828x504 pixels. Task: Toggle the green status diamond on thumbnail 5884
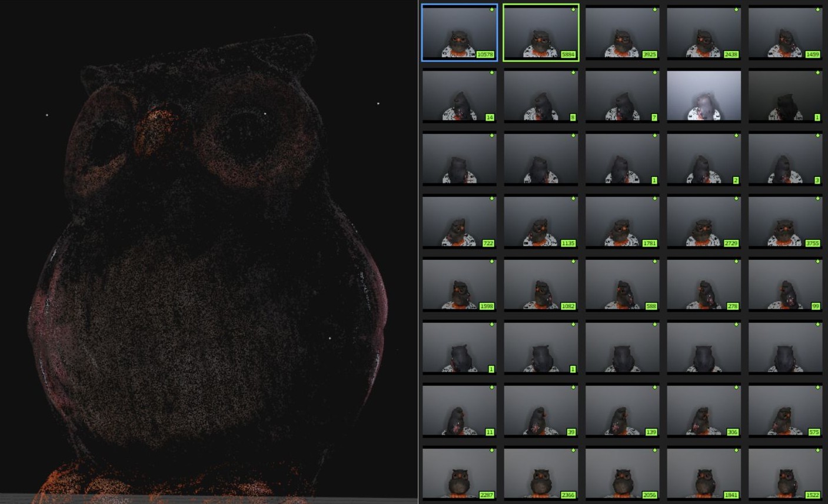[x=573, y=10]
